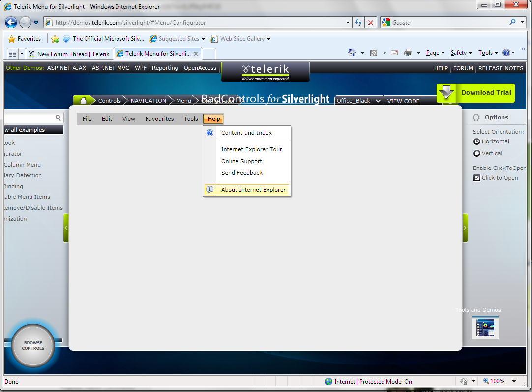The image size is (532, 392).
Task: Click the URL address bar field
Action: pyautogui.click(x=200, y=23)
